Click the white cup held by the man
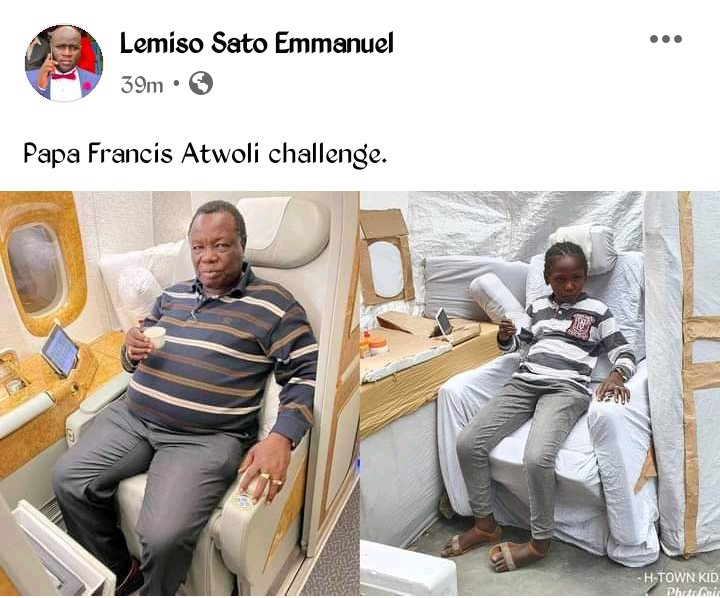Viewport: 720px width, 598px height. (x=154, y=337)
